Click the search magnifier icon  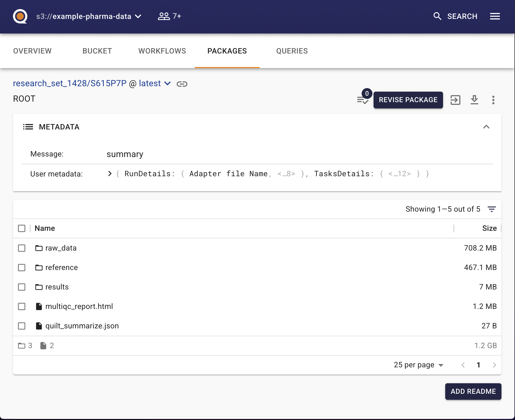coord(437,16)
